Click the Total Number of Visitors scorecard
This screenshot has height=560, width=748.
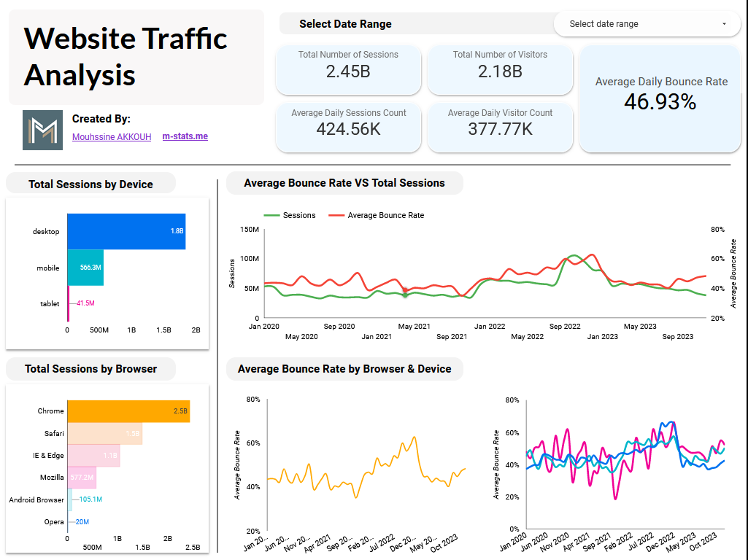tap(500, 69)
